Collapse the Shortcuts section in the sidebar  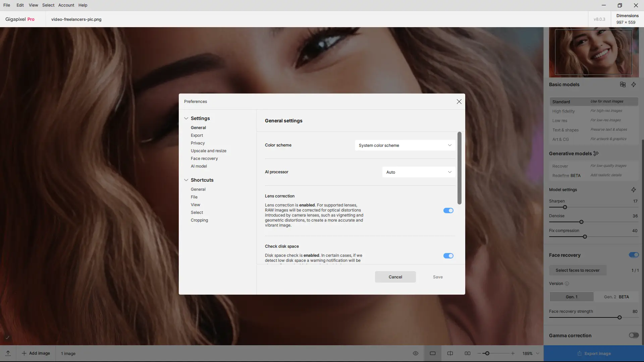click(186, 180)
